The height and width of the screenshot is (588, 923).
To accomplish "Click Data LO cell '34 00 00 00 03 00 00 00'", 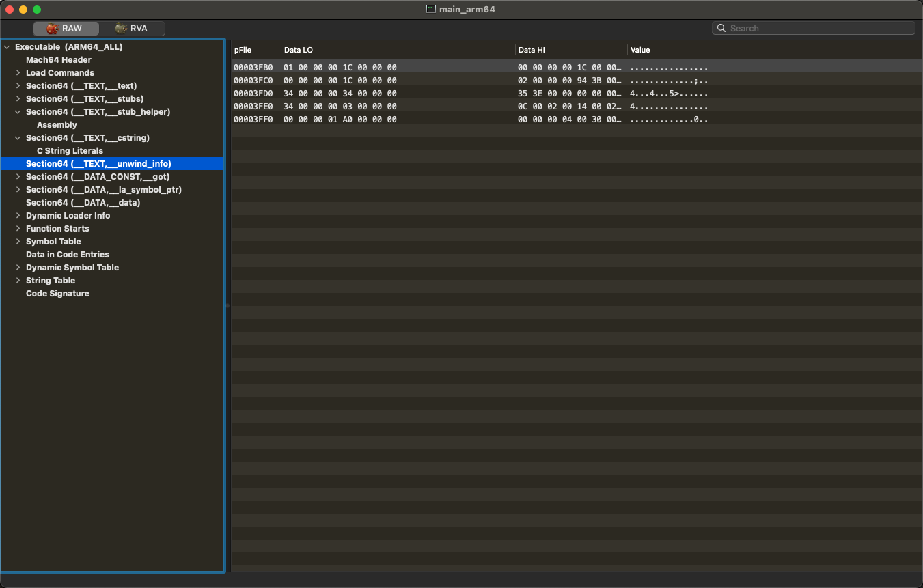I will point(340,107).
